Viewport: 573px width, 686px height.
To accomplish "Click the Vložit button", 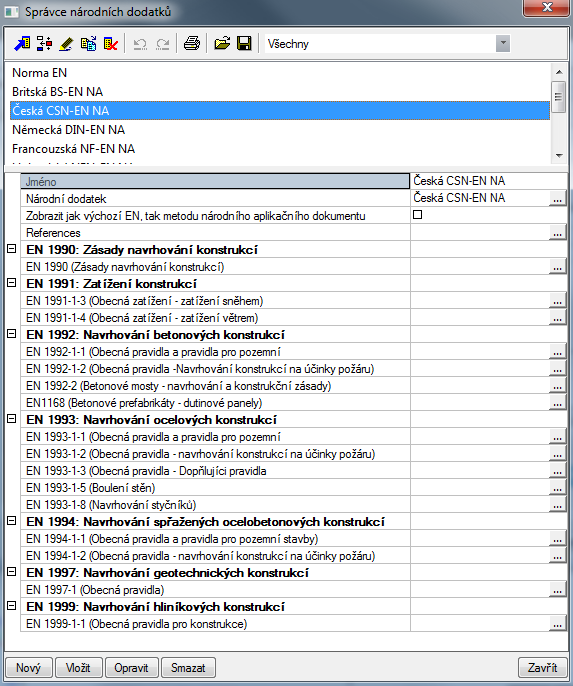I will point(79,668).
